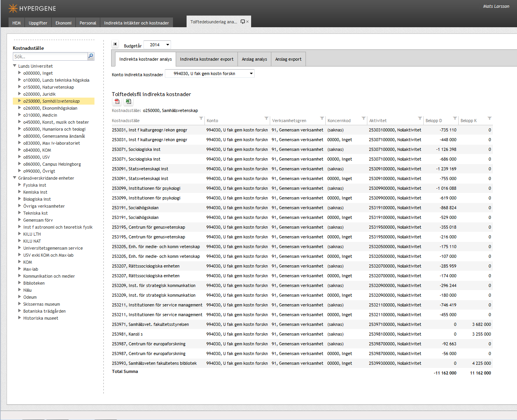Click the -1 239 169 Belopp D value
The image size is (517, 420).
[446, 169]
